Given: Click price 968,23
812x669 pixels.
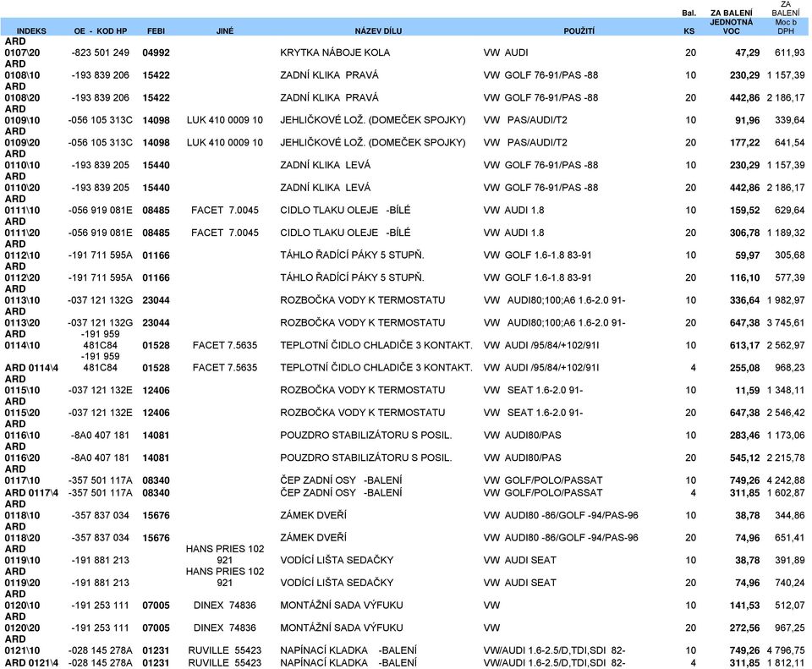Looking at the screenshot, I should (x=790, y=368).
